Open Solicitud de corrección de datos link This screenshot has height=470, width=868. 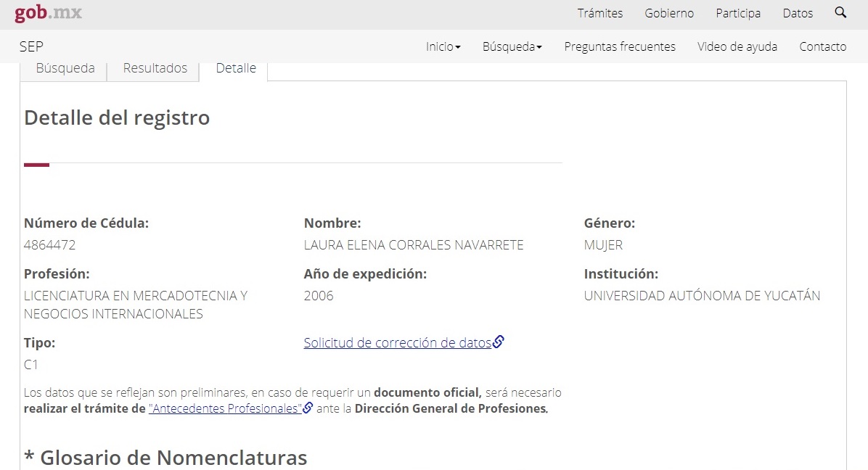[397, 343]
